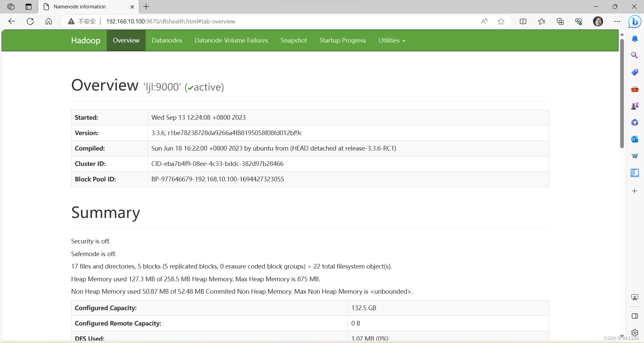The width and height of the screenshot is (644, 343).
Task: Click the 'Security is off.' text
Action: [x=91, y=241]
